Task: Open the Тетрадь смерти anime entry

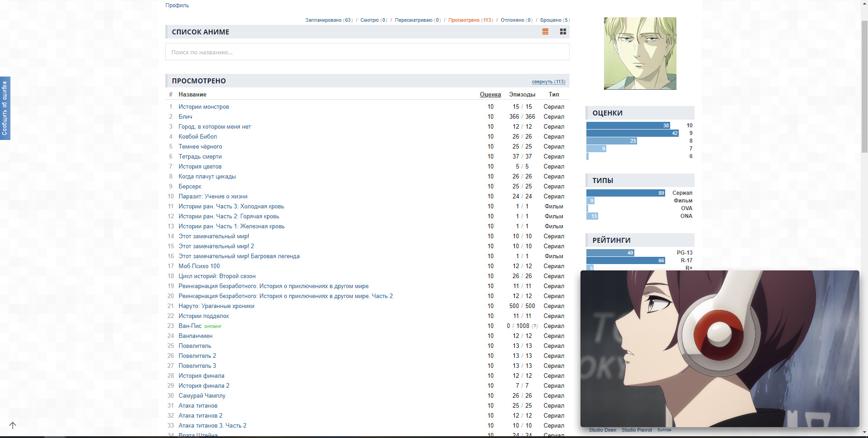Action: 200,157
